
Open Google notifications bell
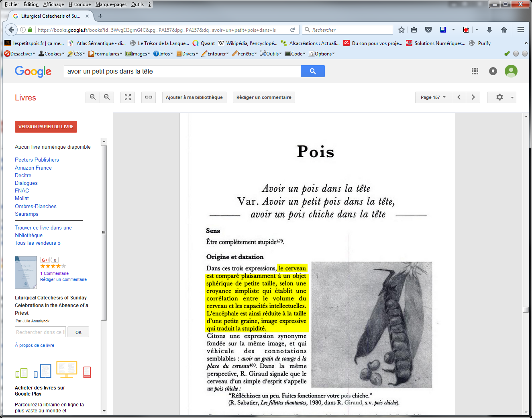[x=493, y=71]
